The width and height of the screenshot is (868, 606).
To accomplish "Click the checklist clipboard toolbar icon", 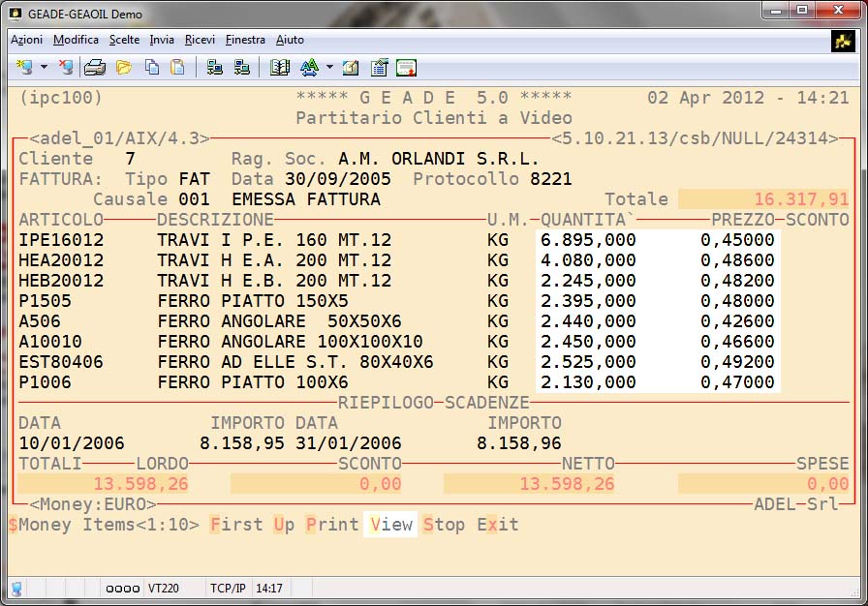I will click(x=379, y=68).
